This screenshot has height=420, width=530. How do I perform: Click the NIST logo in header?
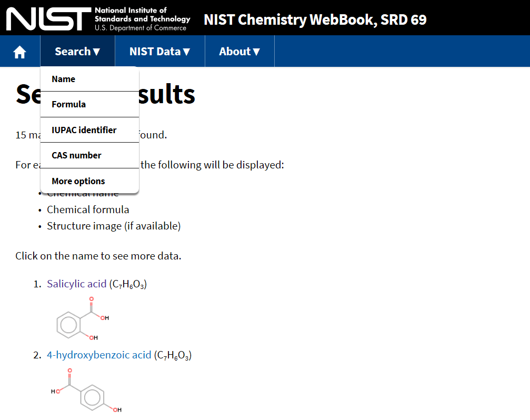(98, 19)
